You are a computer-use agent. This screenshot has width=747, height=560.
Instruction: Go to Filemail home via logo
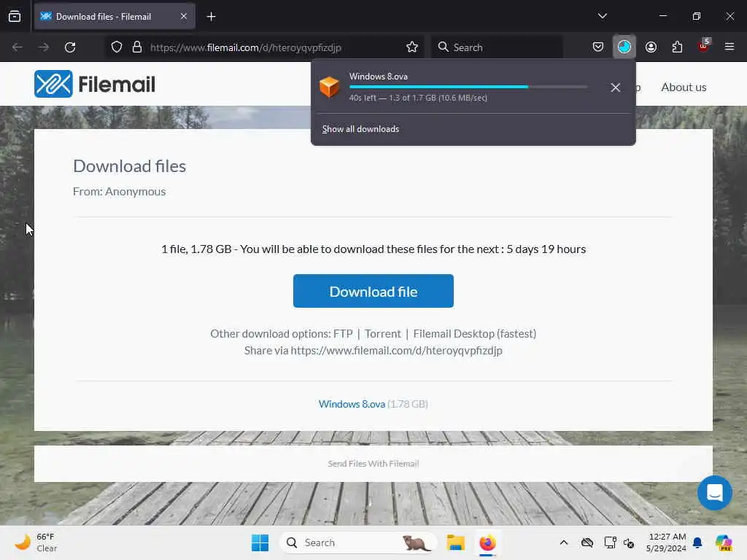coord(95,85)
